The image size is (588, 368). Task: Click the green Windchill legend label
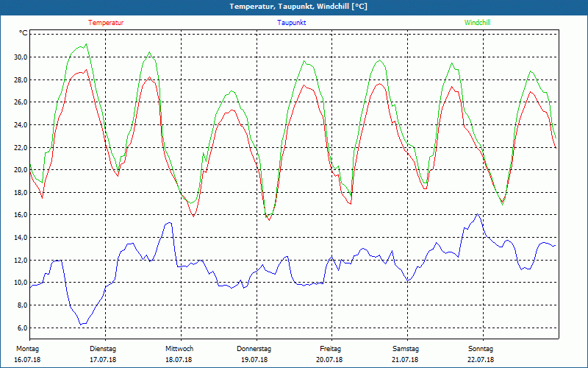point(477,23)
